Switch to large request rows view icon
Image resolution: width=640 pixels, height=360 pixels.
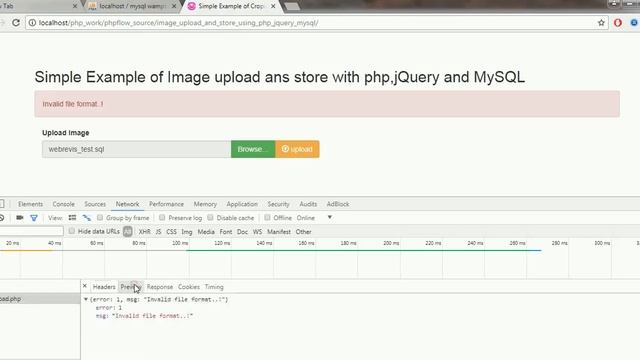(72, 218)
